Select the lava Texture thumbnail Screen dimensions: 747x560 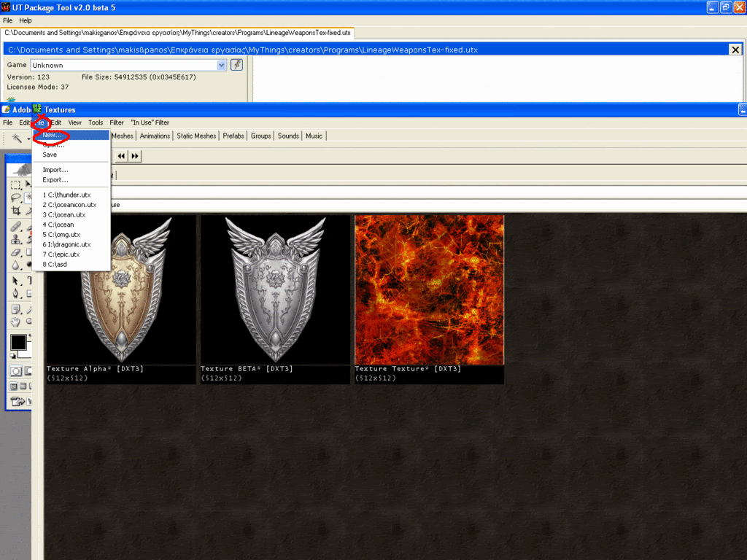[x=429, y=289]
